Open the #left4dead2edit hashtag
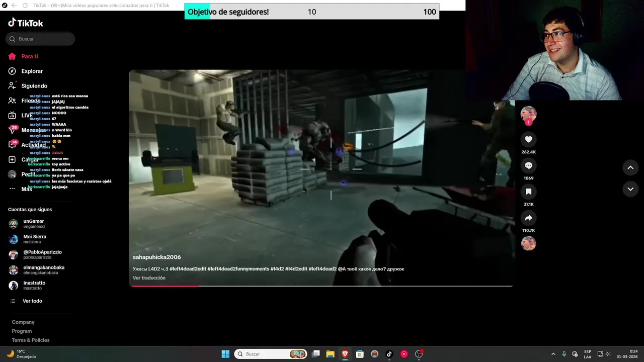Viewport: 644px width, 362px height. [188, 269]
